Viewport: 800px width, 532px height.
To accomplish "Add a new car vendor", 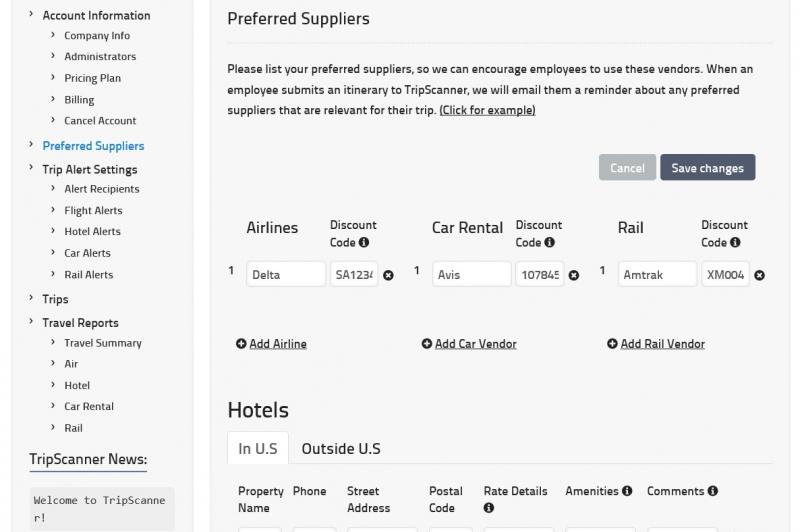I will [469, 344].
